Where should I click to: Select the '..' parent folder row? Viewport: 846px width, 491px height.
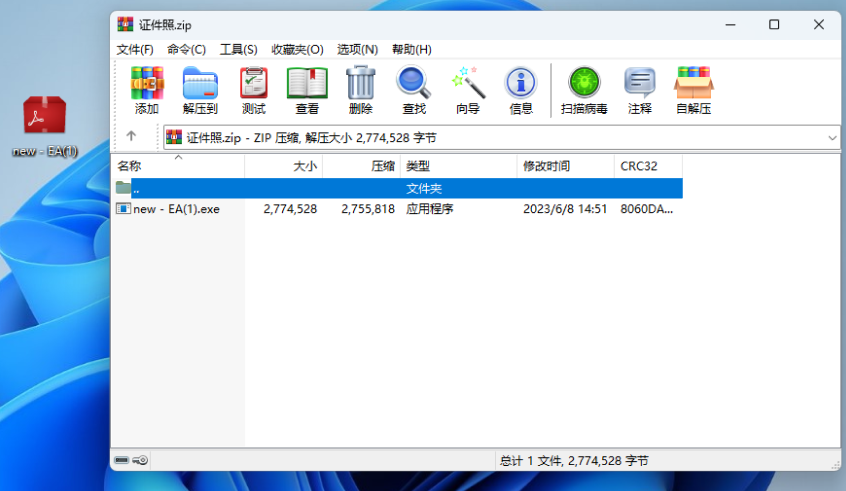click(397, 188)
